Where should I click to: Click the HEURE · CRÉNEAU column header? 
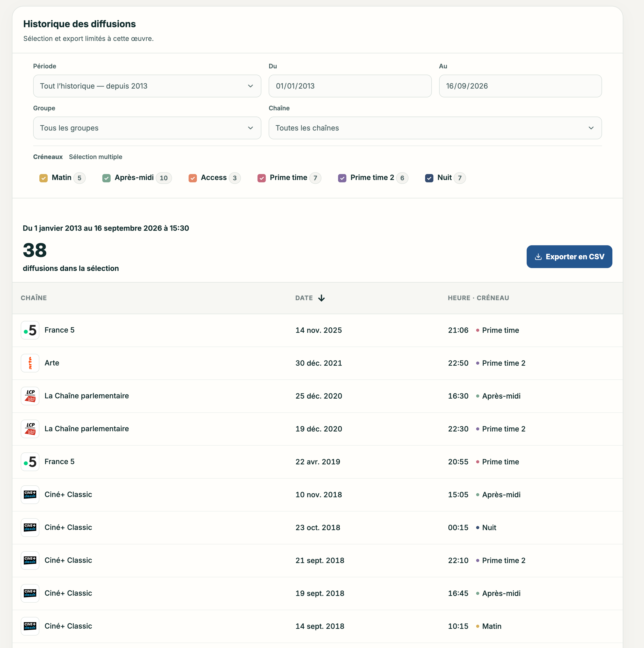pyautogui.click(x=478, y=298)
